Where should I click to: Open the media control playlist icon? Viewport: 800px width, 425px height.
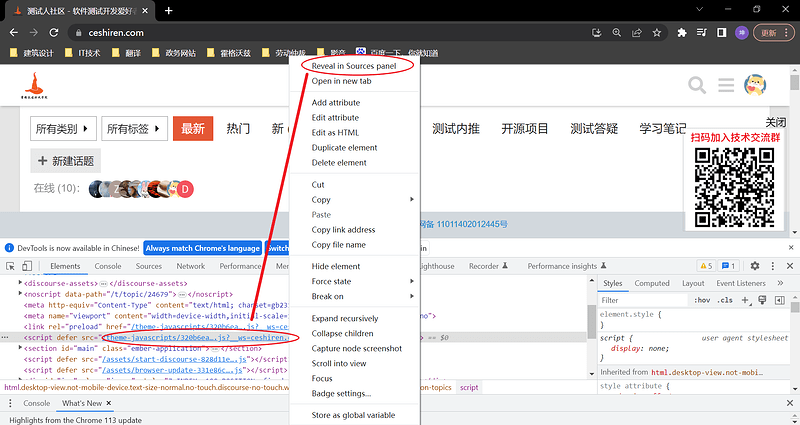[702, 33]
